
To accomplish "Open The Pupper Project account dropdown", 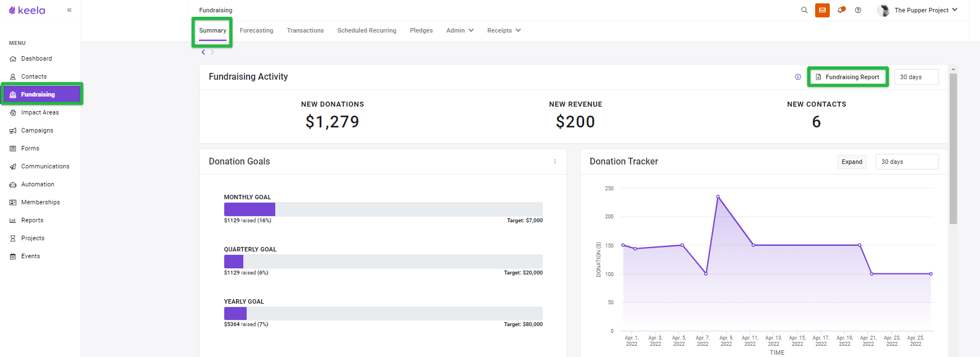I will pos(918,10).
